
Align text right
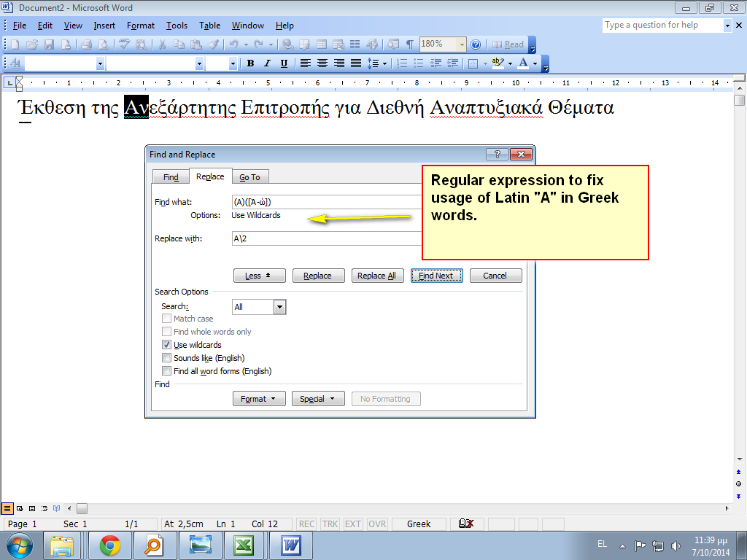click(338, 63)
